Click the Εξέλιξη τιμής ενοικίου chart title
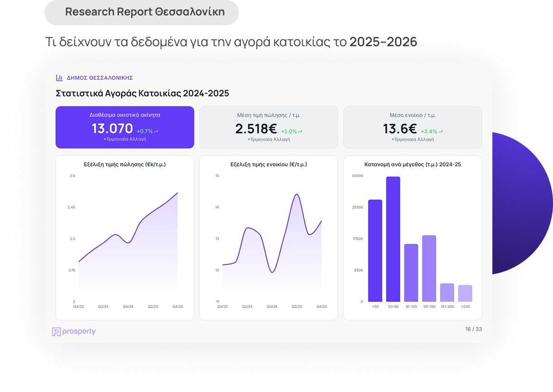 tap(269, 164)
